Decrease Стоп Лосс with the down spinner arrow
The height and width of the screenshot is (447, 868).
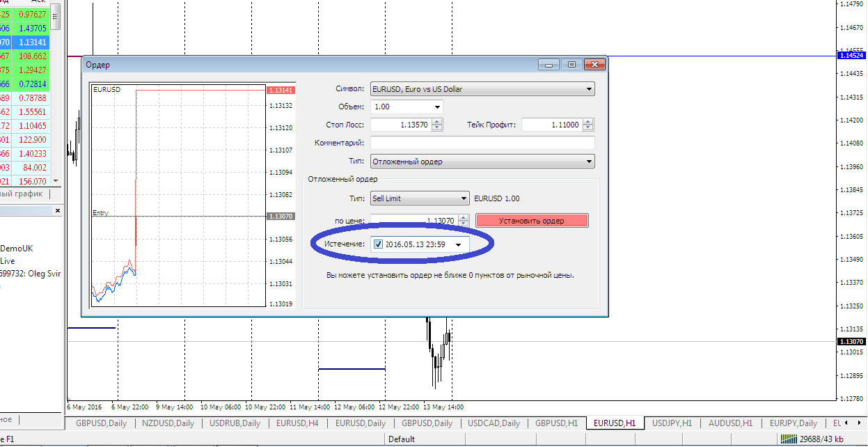coord(437,128)
